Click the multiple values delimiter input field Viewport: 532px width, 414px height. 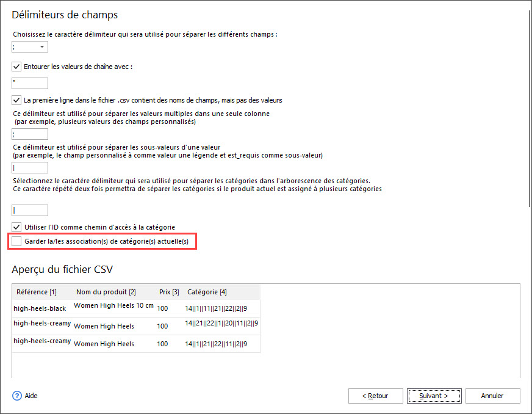(x=30, y=134)
